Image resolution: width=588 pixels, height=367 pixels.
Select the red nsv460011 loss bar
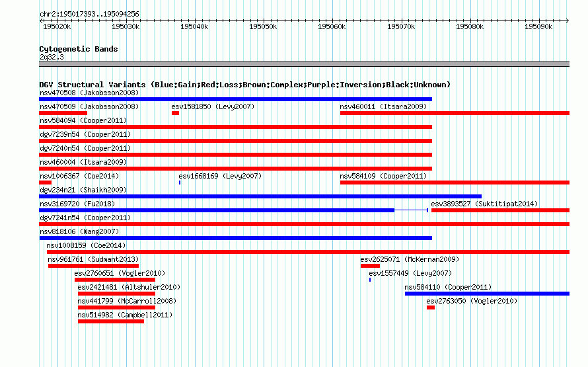coord(455,113)
